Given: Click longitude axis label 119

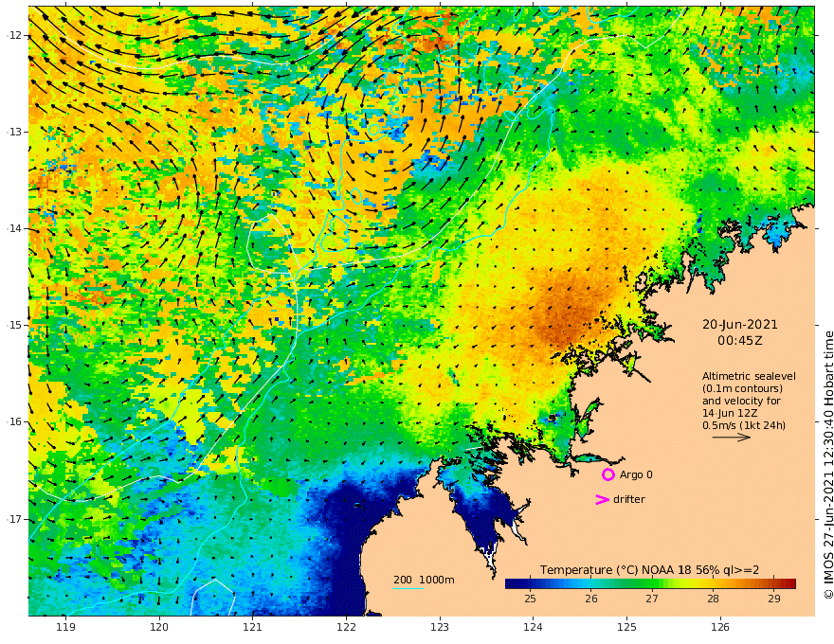Looking at the screenshot, I should 66,627.
